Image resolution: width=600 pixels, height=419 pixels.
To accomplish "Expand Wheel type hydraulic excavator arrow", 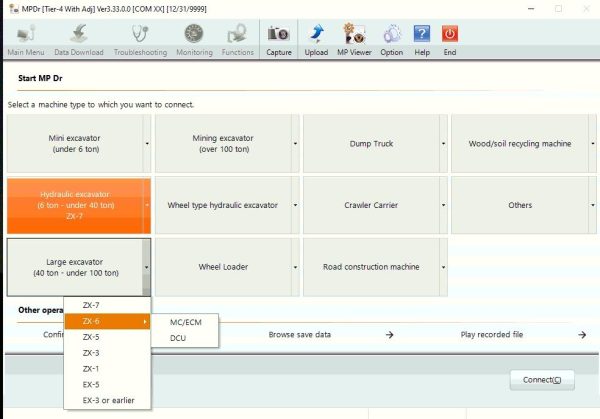I will pyautogui.click(x=295, y=205).
